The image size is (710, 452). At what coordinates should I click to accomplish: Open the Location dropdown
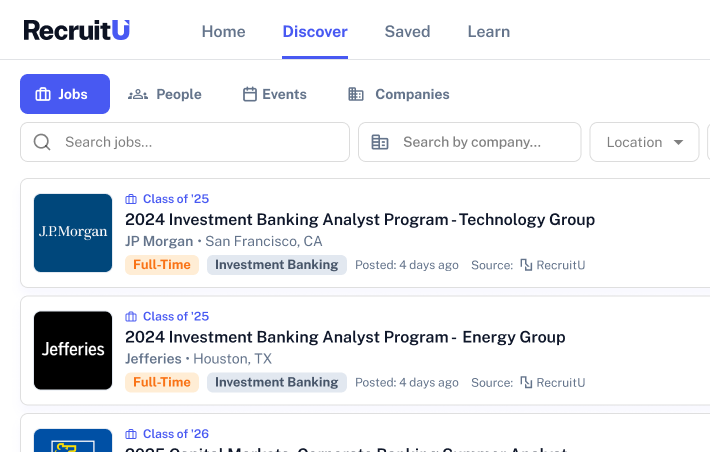click(644, 142)
